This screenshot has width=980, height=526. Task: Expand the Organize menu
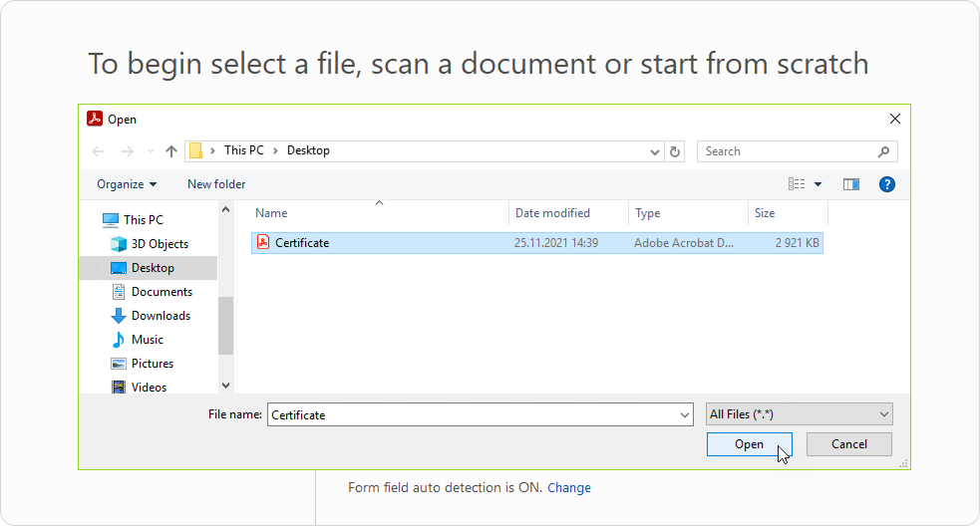pyautogui.click(x=127, y=184)
